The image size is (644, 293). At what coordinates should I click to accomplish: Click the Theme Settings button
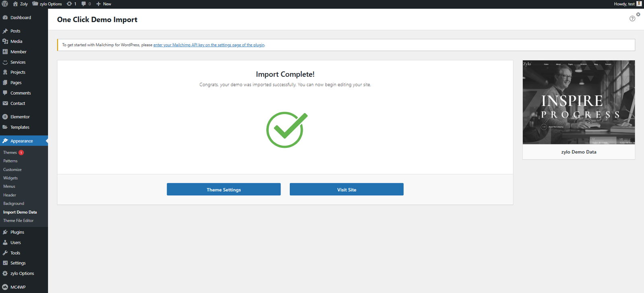223,190
